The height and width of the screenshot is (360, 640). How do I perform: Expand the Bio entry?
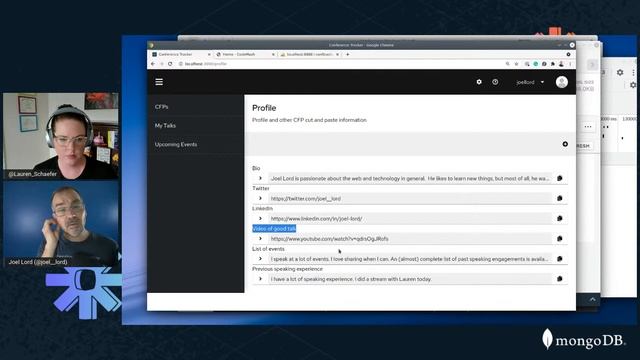260,178
